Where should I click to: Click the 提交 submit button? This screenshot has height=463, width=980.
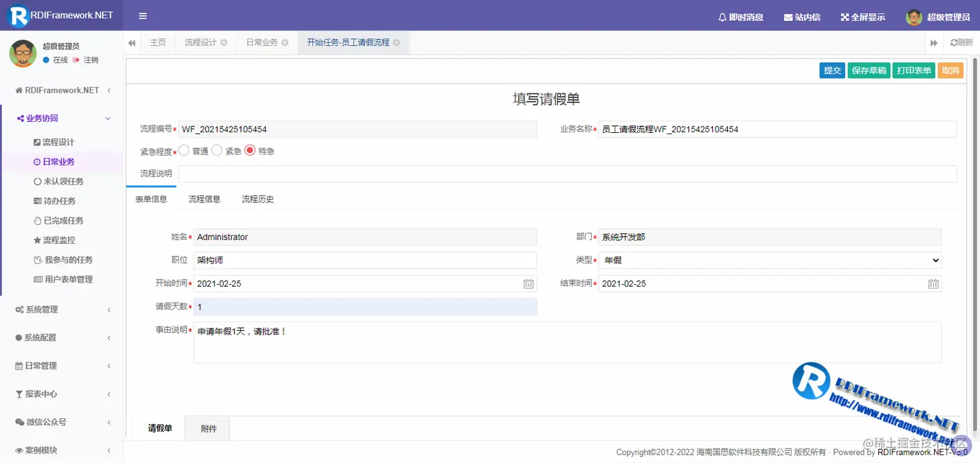click(832, 70)
